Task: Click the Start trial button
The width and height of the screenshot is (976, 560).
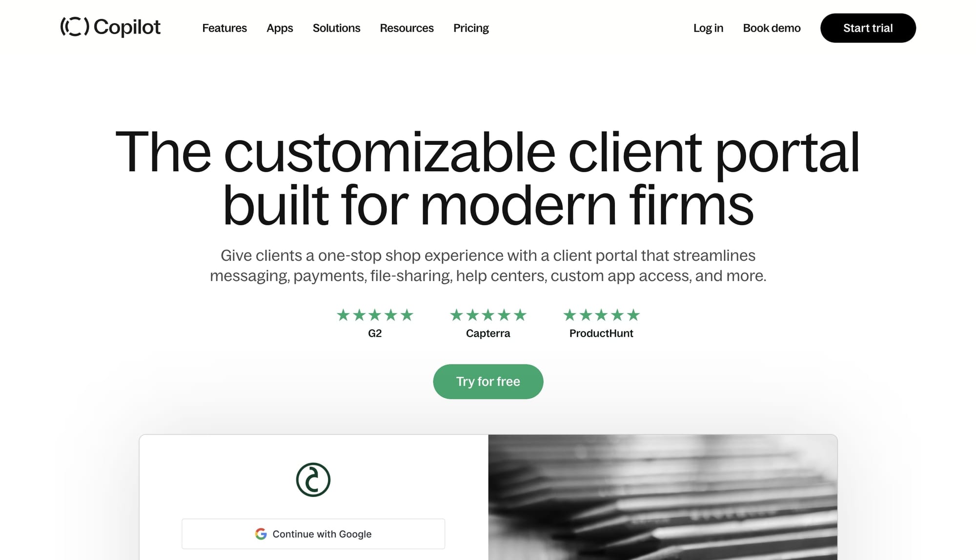Action: coord(868,27)
